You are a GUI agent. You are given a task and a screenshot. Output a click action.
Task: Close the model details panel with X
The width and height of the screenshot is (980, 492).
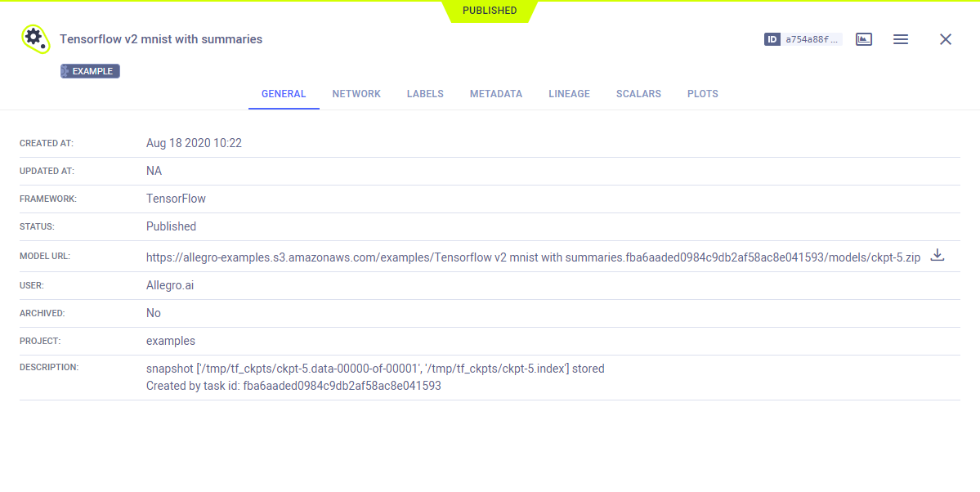point(946,39)
